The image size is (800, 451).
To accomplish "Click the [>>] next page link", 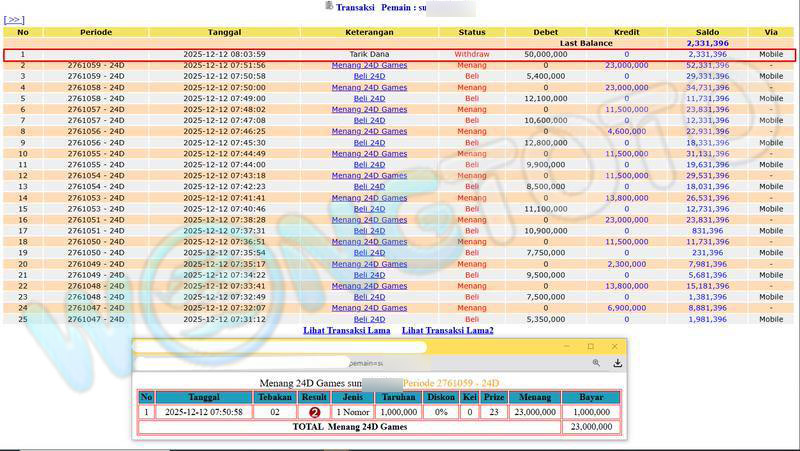I will click(x=15, y=19).
